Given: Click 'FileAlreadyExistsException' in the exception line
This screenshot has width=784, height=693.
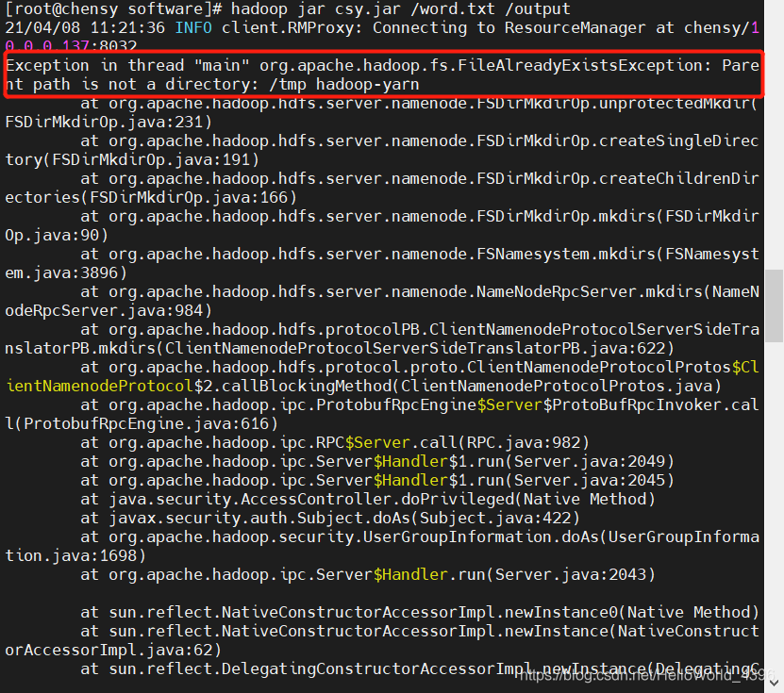Looking at the screenshot, I should 578,65.
